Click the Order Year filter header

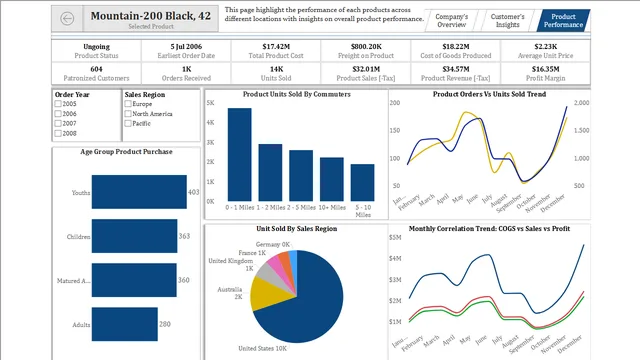coord(72,95)
